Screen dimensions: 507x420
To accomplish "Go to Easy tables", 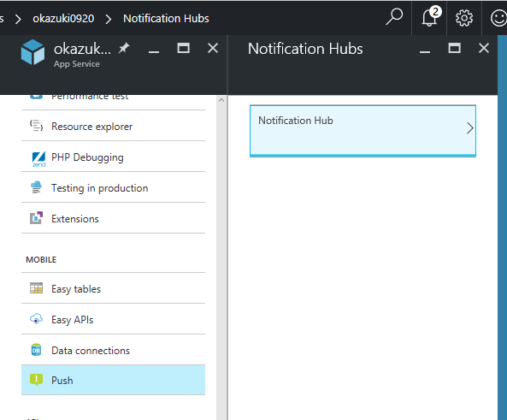I will pos(113,288).
